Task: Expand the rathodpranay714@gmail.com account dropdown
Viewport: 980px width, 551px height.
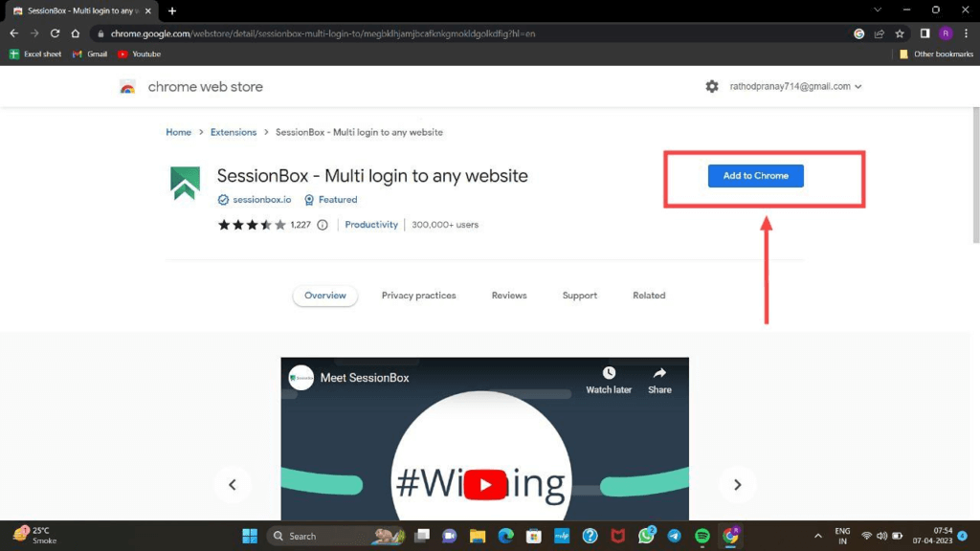Action: 795,86
